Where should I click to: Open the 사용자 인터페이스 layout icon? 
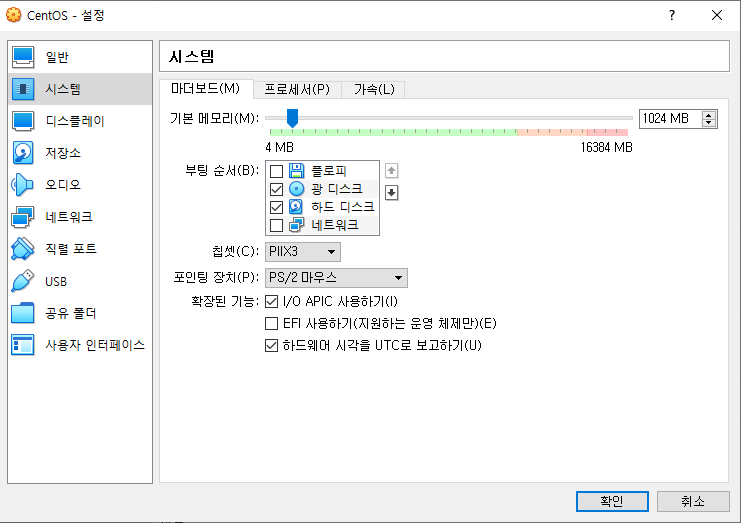23,345
